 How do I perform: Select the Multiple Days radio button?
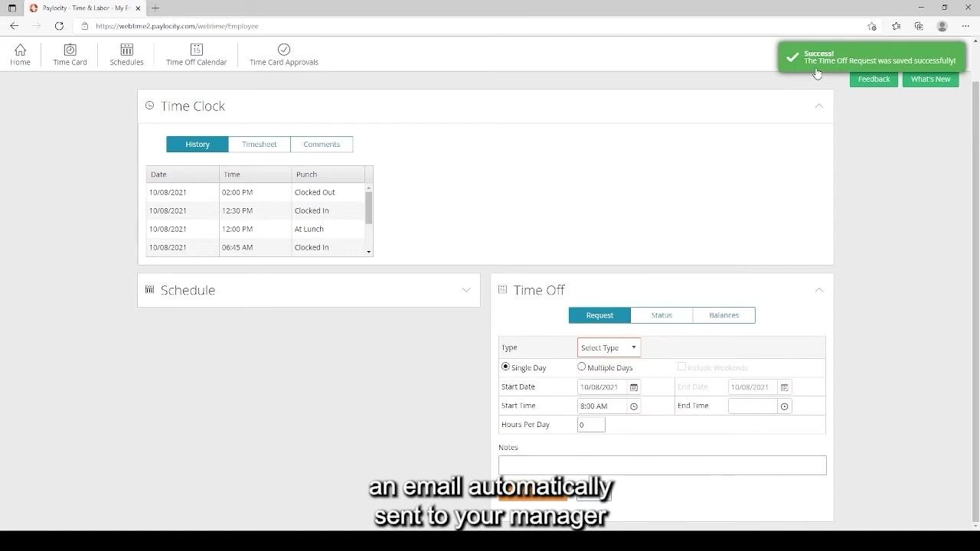click(x=581, y=367)
